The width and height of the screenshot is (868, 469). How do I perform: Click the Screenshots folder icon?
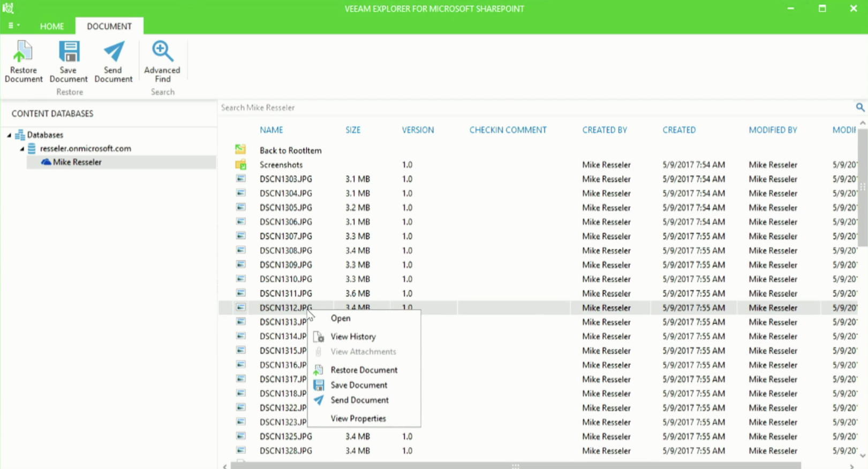click(x=240, y=164)
